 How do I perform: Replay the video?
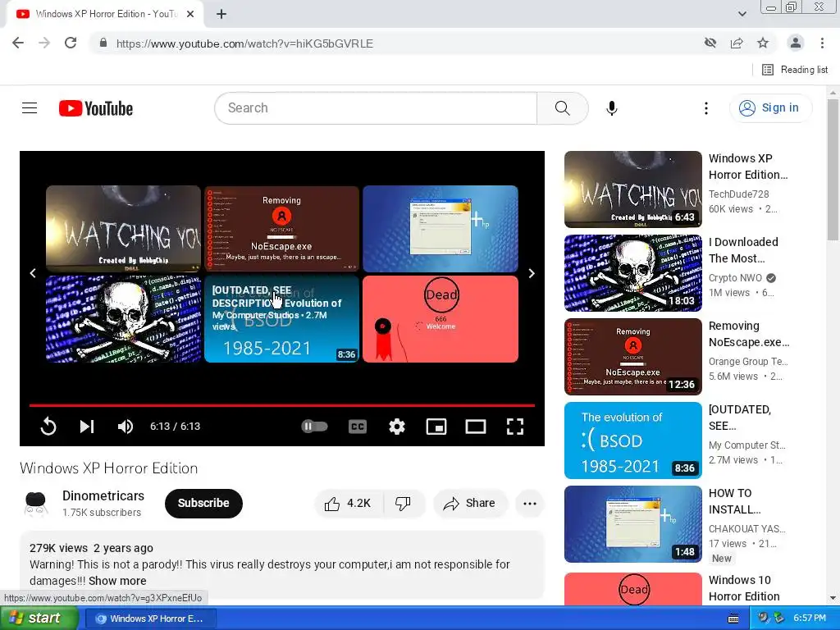click(48, 427)
